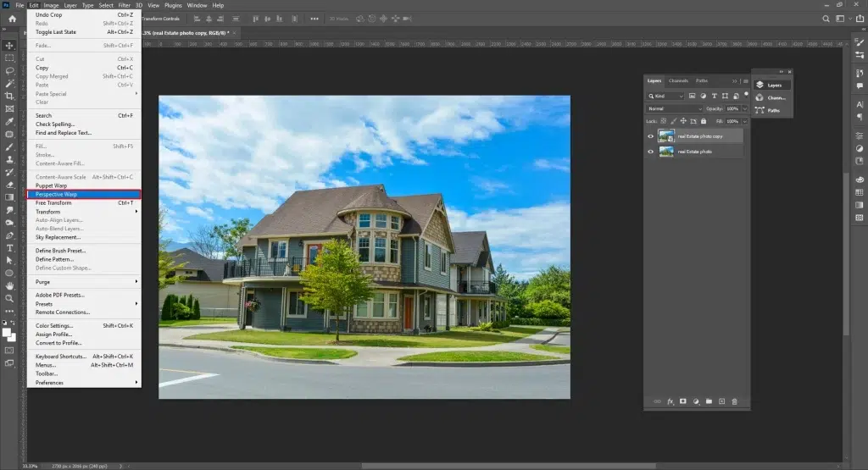This screenshot has height=470, width=868.
Task: Click Color Settings menu entry
Action: click(84, 326)
